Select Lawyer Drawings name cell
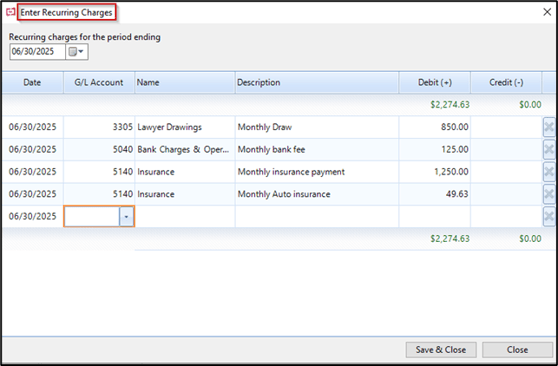 tap(185, 127)
